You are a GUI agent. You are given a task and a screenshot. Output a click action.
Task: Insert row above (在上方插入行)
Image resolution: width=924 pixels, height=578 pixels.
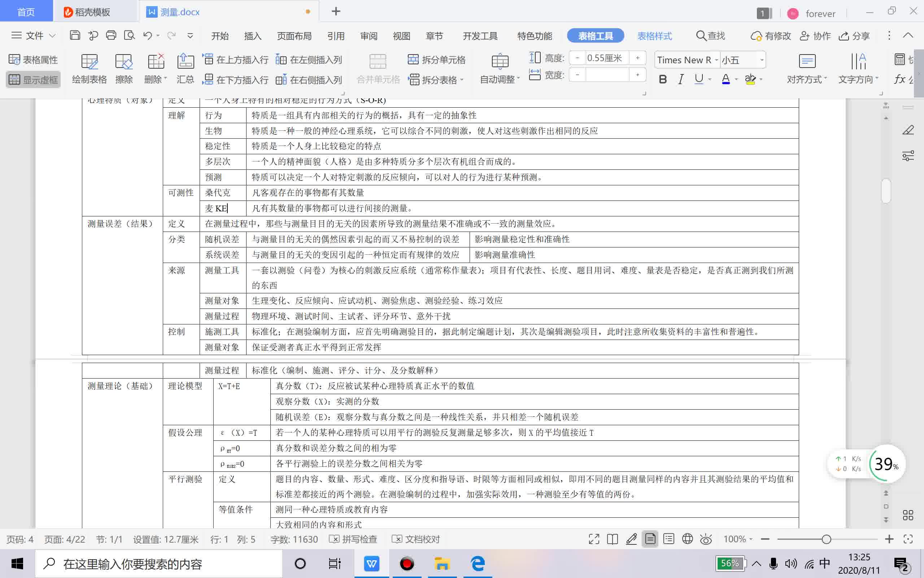click(x=235, y=60)
